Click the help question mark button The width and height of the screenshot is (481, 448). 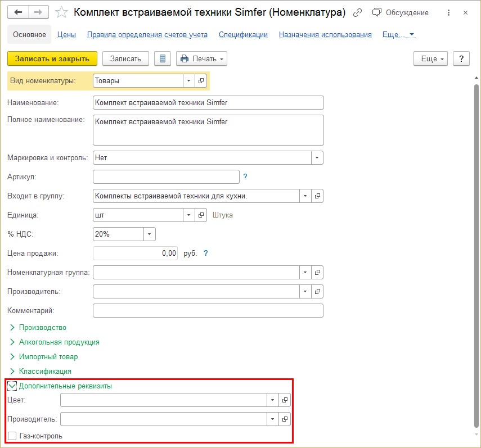(461, 58)
